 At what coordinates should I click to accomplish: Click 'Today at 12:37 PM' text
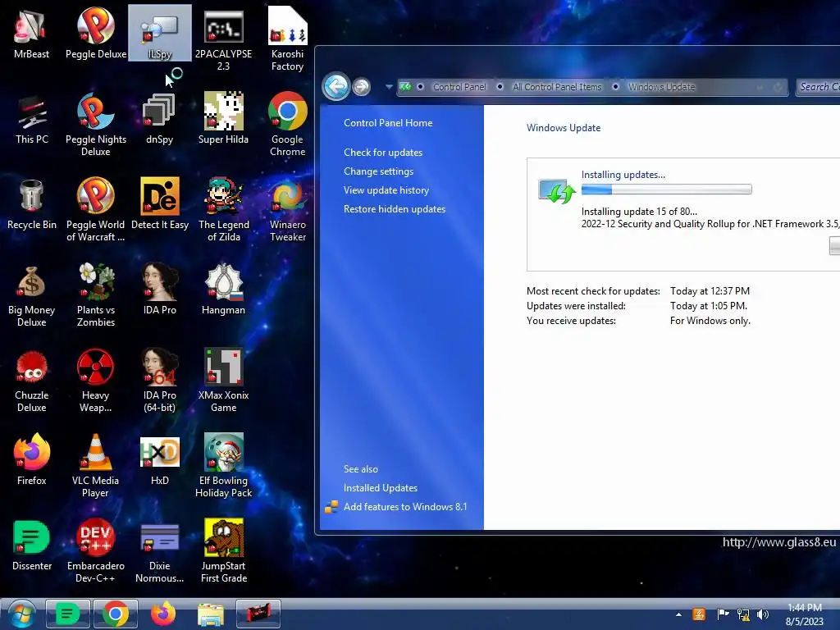pos(710,291)
